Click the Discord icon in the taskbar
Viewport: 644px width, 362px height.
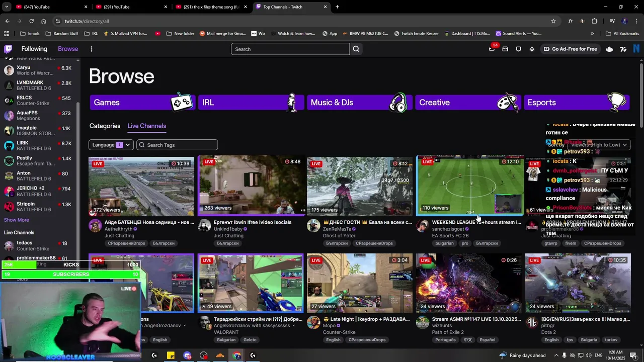tap(187, 355)
